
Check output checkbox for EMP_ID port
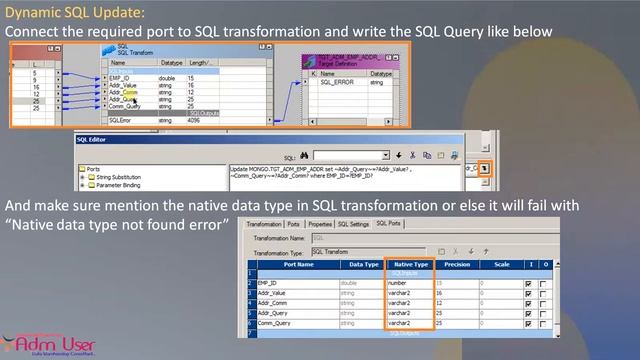pyautogui.click(x=543, y=284)
